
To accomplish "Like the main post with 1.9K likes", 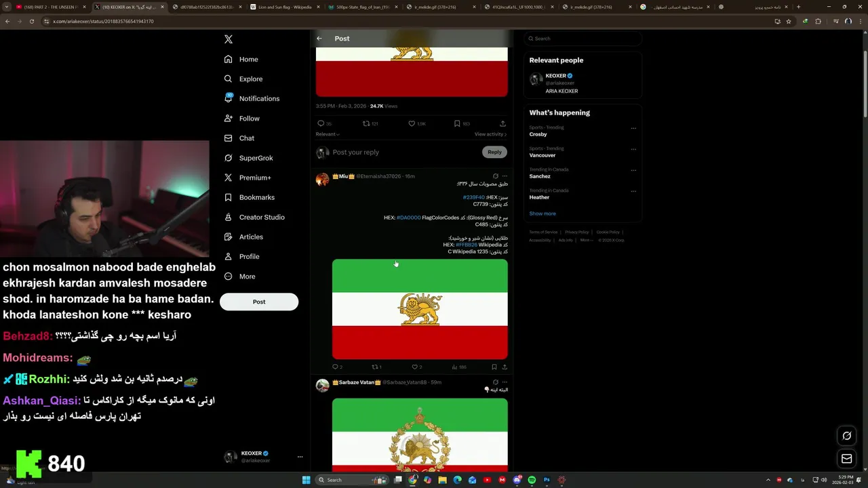I will [412, 123].
